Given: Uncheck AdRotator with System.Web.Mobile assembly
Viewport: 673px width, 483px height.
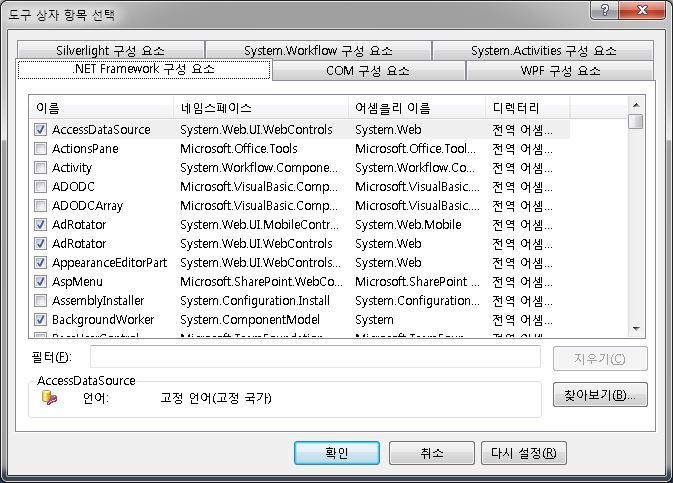Looking at the screenshot, I should [x=40, y=225].
